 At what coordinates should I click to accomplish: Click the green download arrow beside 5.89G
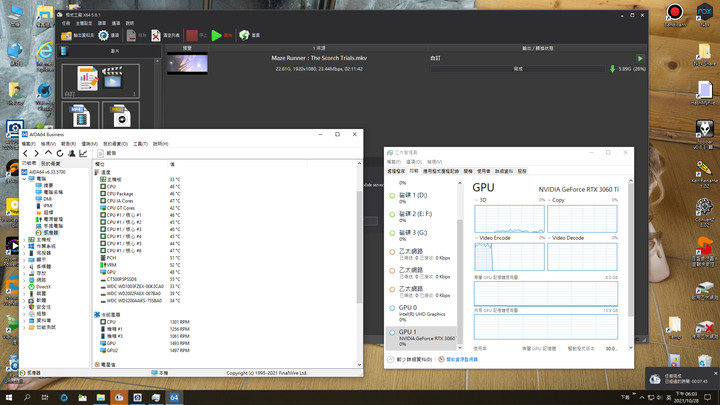pos(612,69)
